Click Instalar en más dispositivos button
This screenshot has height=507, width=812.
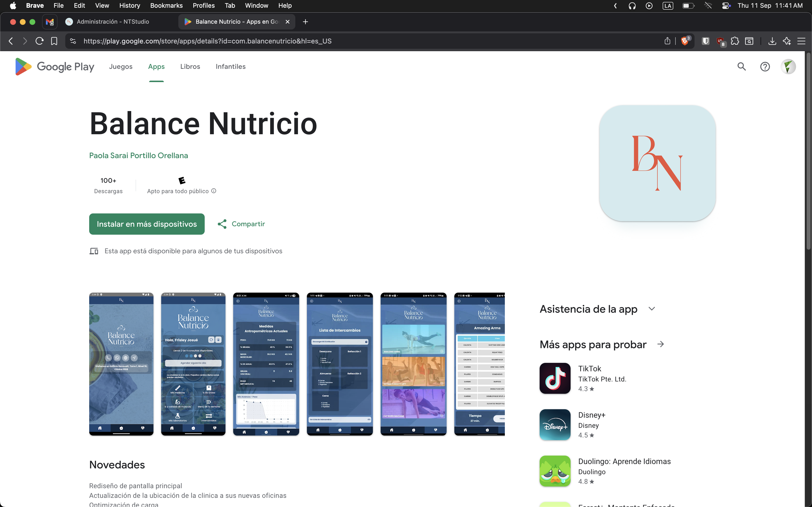coord(147,224)
